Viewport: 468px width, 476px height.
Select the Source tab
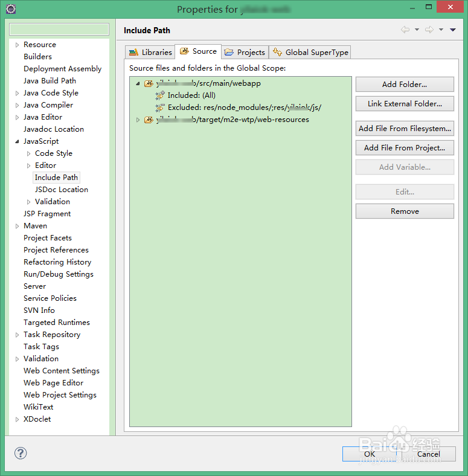198,51
